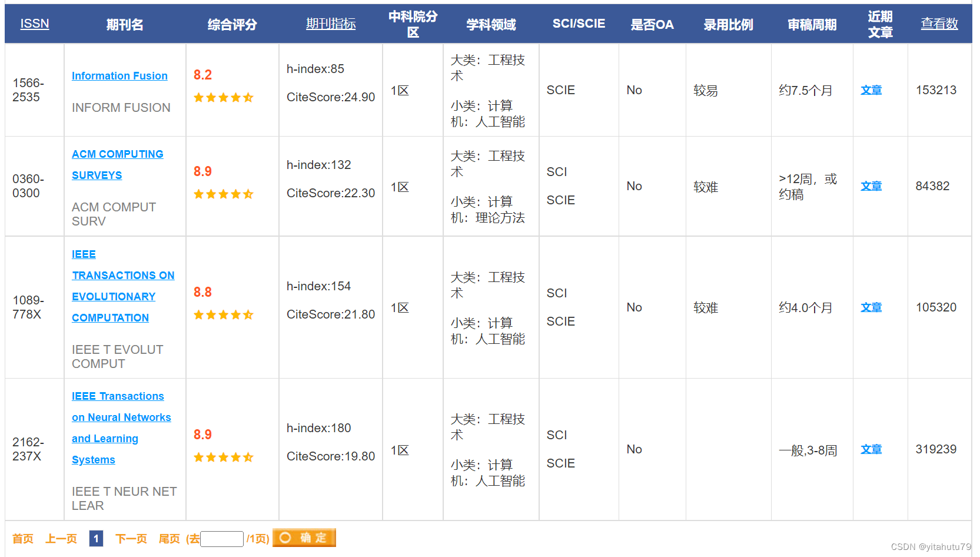Click star rating beside score 8.8
The width and height of the screenshot is (980, 557).
[x=224, y=315]
